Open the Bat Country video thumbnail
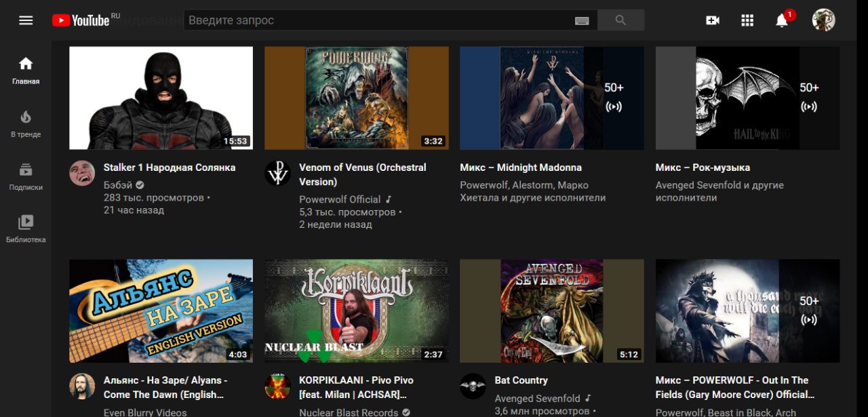868x417 pixels. (552, 311)
